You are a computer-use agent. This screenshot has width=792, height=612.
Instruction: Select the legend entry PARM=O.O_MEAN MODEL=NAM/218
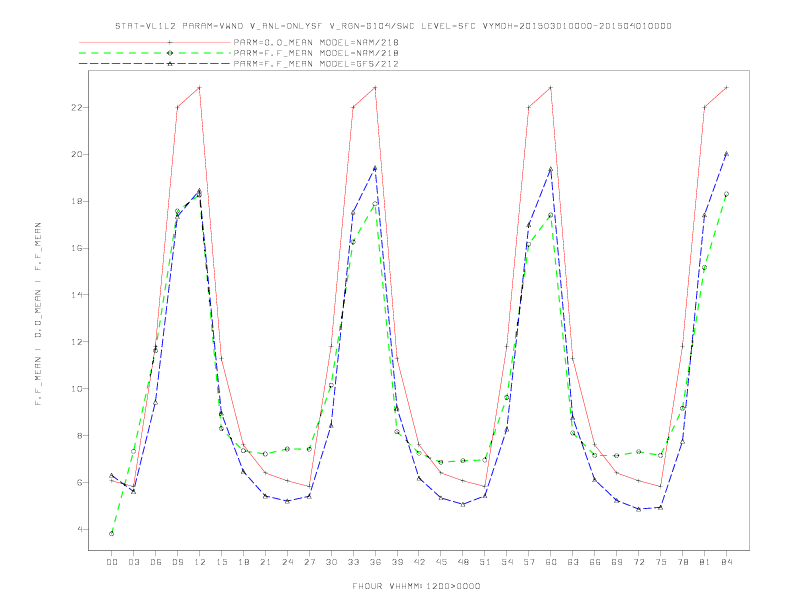click(316, 42)
